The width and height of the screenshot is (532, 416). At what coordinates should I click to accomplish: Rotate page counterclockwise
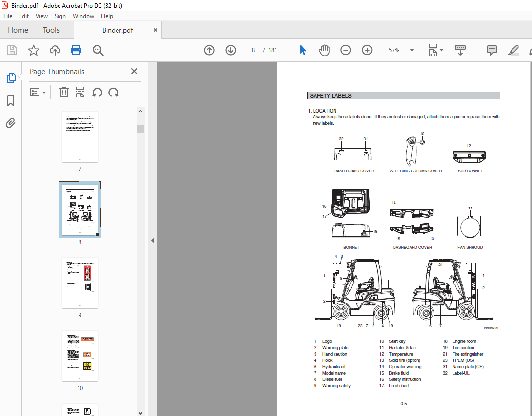point(97,92)
